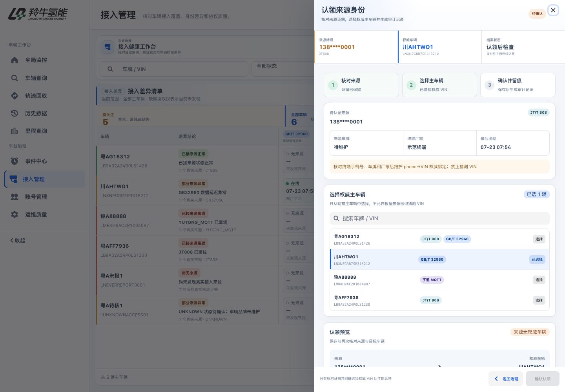Click the 待确认 status badge
Screen dimensions: 565x392
coord(537,14)
